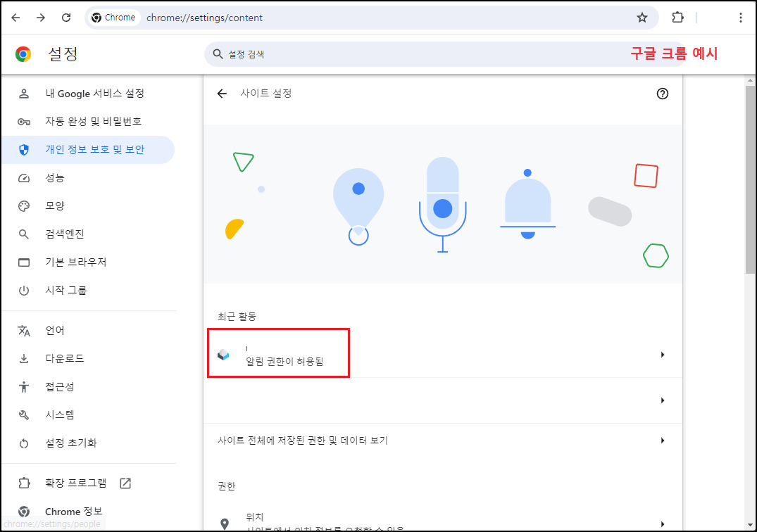Screen dimensions: 757x532
Task: Click the shield icon for 개인 정보 보호 및 보안
Action: tap(24, 150)
